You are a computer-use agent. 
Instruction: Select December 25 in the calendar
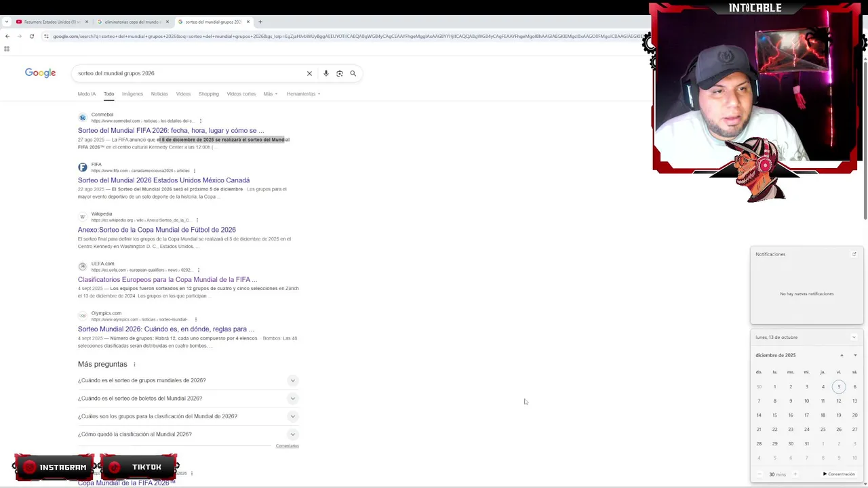pyautogui.click(x=823, y=429)
